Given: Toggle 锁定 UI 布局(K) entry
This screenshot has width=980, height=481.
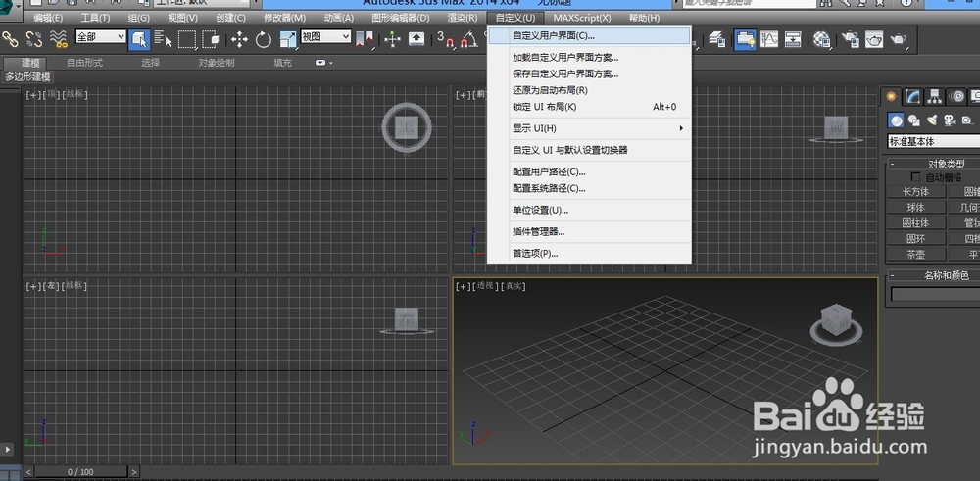Looking at the screenshot, I should pyautogui.click(x=589, y=107).
